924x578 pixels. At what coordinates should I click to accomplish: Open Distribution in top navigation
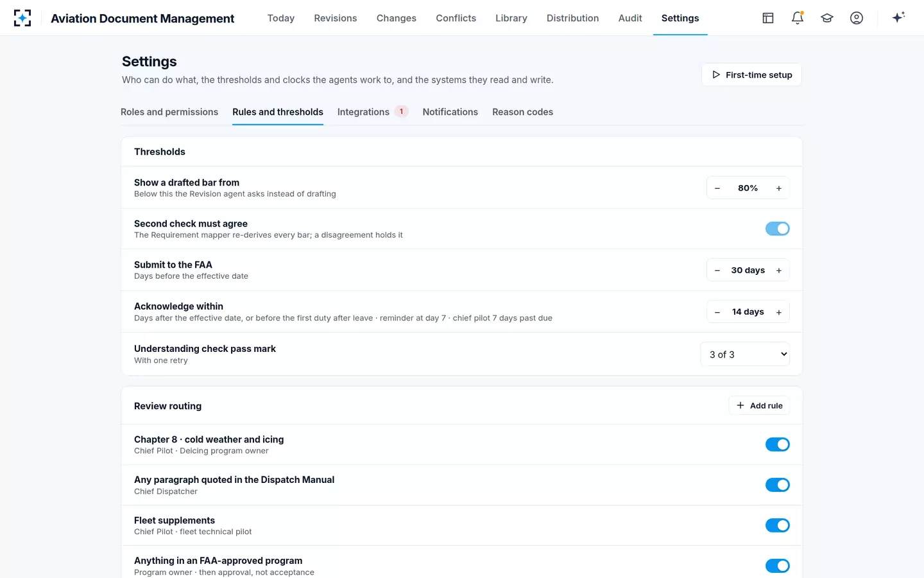(x=573, y=18)
